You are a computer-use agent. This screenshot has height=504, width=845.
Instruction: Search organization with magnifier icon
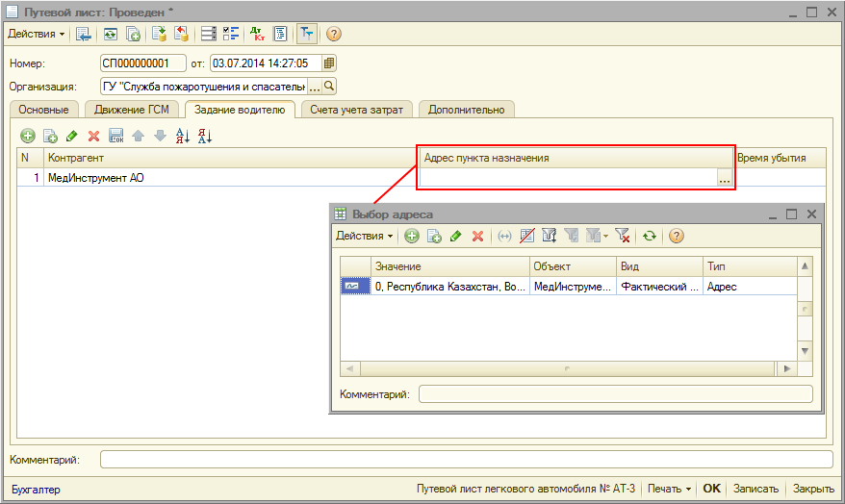point(329,87)
